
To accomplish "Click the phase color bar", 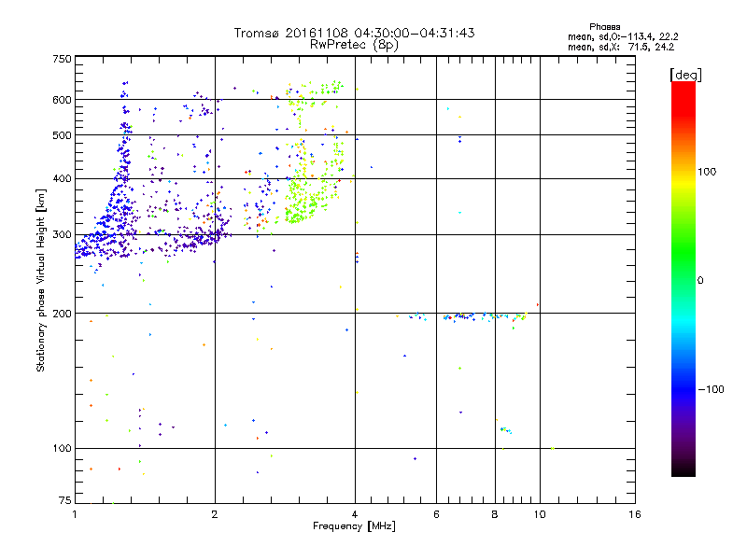I will tap(684, 278).
